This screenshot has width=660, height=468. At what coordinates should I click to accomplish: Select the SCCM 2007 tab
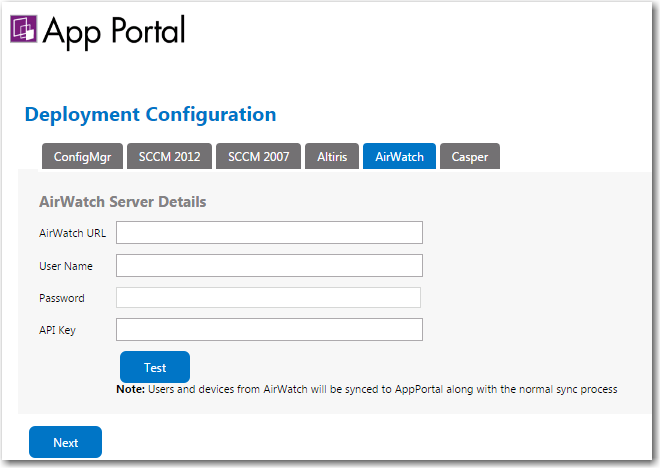tap(258, 156)
